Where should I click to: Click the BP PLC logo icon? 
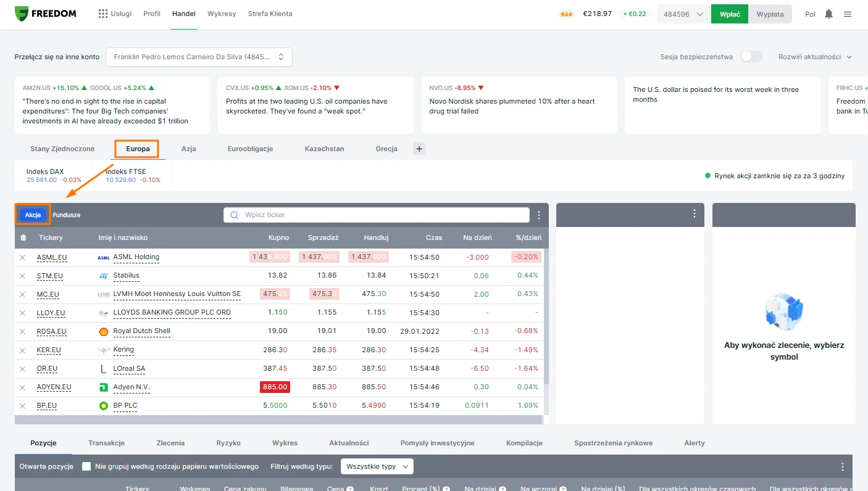pos(104,406)
